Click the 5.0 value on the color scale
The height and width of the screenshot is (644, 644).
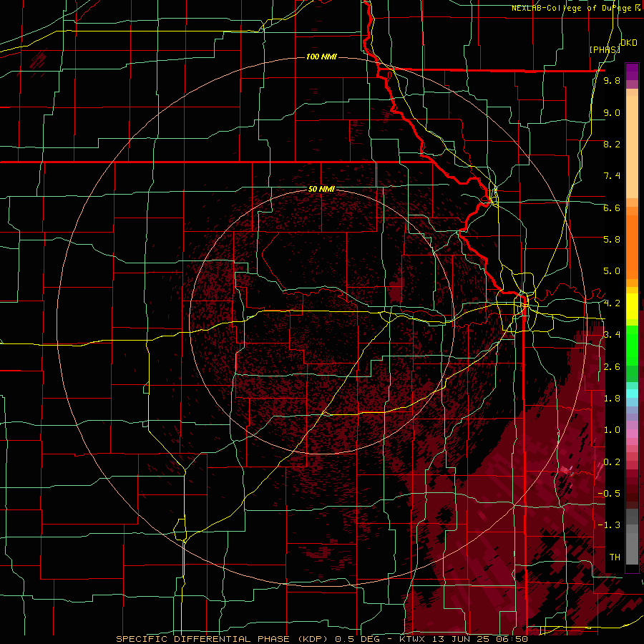(612, 271)
